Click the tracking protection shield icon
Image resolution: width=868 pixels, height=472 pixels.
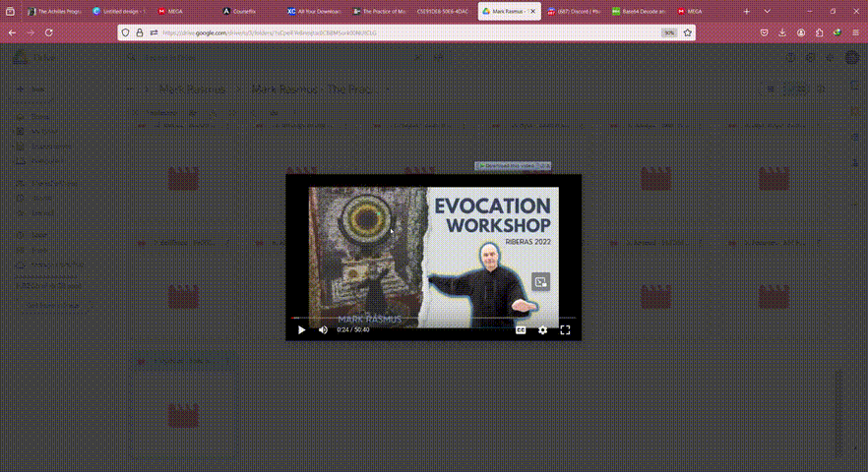pos(126,32)
